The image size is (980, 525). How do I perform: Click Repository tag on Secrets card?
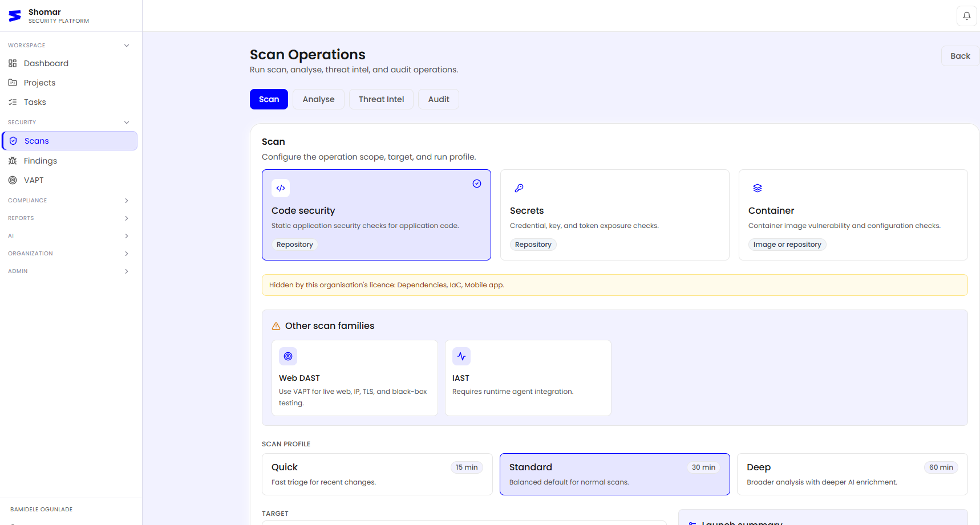(533, 245)
